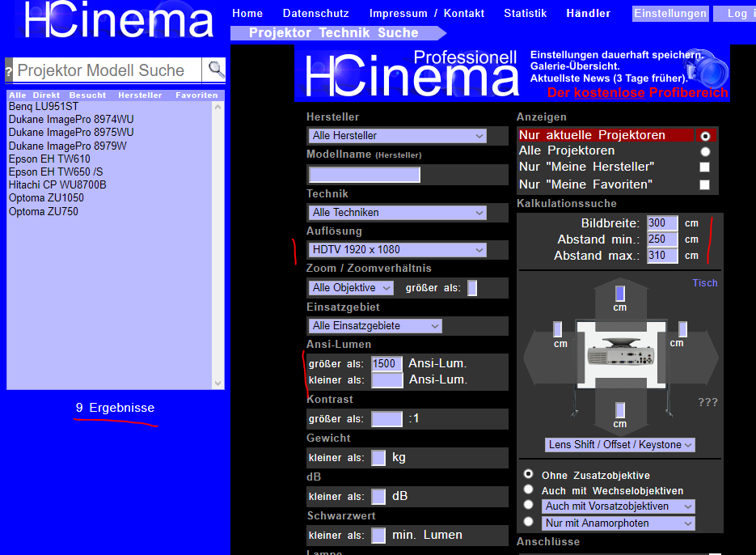This screenshot has height=555, width=756.
Task: Click the Log in button at top right
Action: point(735,14)
